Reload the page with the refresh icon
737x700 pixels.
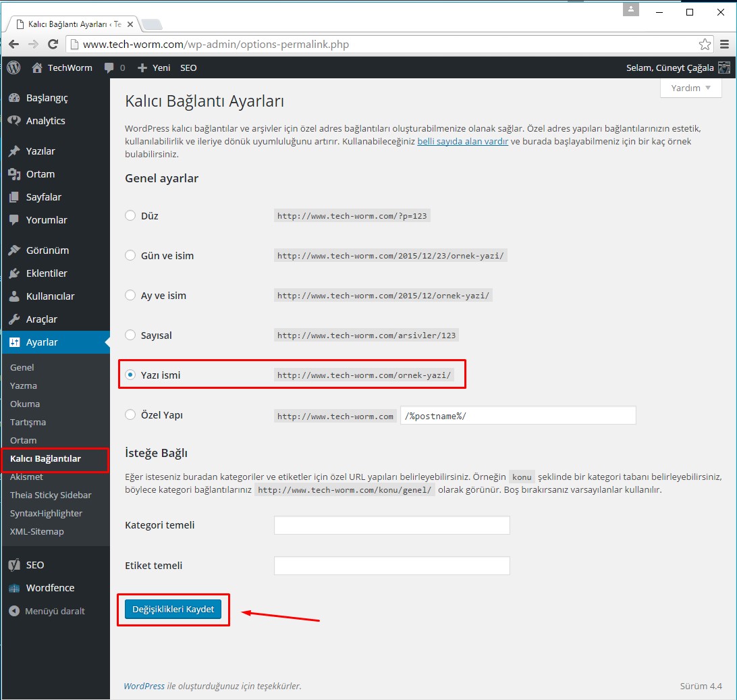point(53,45)
